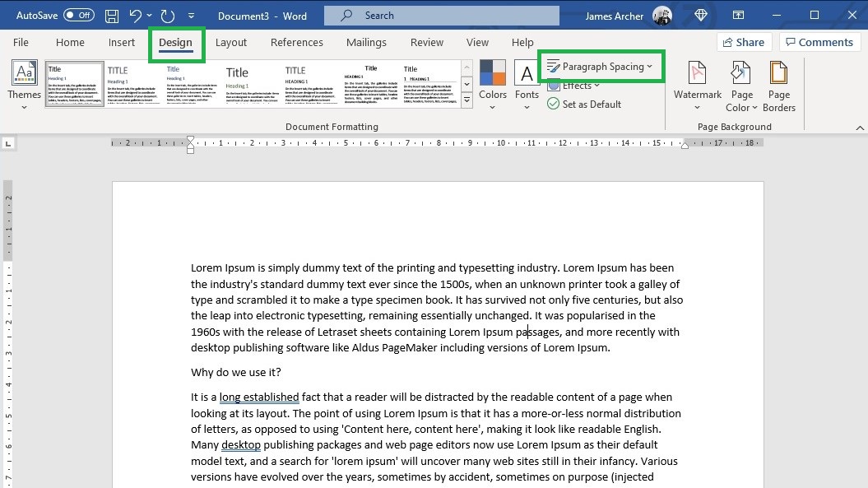Toggle AutoSave switch on
Screen dimensions: 868x488
point(79,16)
